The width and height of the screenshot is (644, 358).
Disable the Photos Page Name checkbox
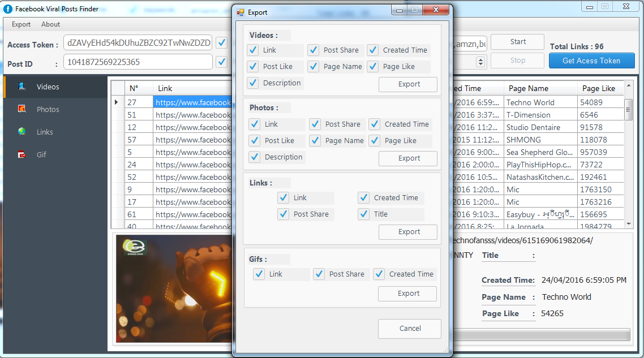(315, 140)
